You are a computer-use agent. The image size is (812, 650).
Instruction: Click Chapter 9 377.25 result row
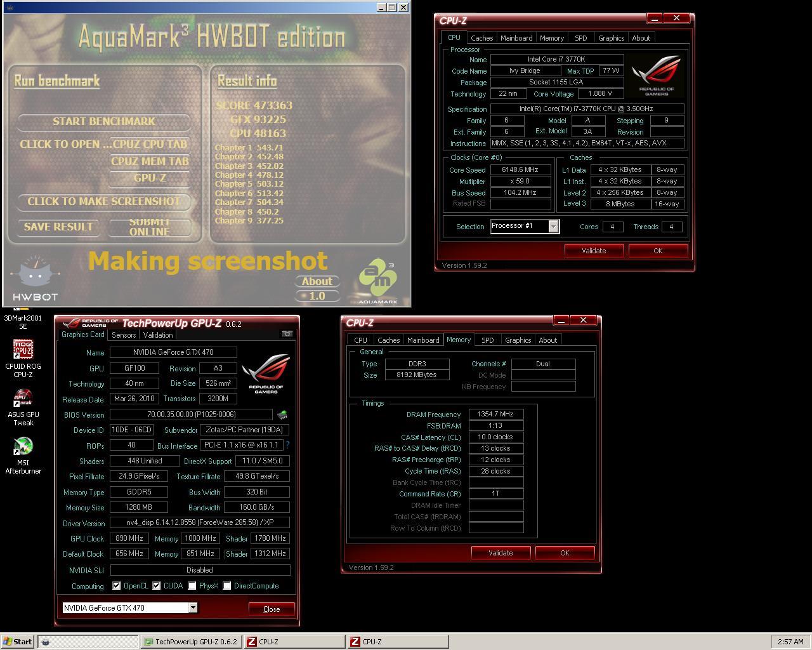pos(249,221)
